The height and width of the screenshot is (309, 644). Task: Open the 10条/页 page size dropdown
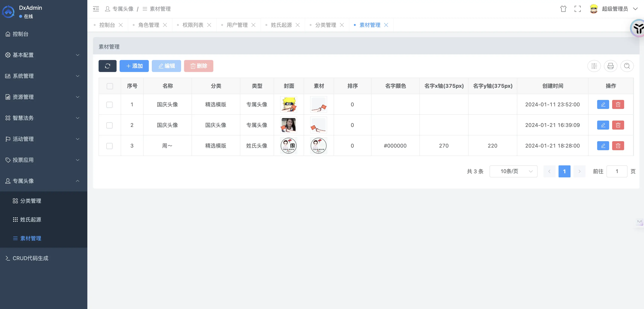pyautogui.click(x=514, y=172)
